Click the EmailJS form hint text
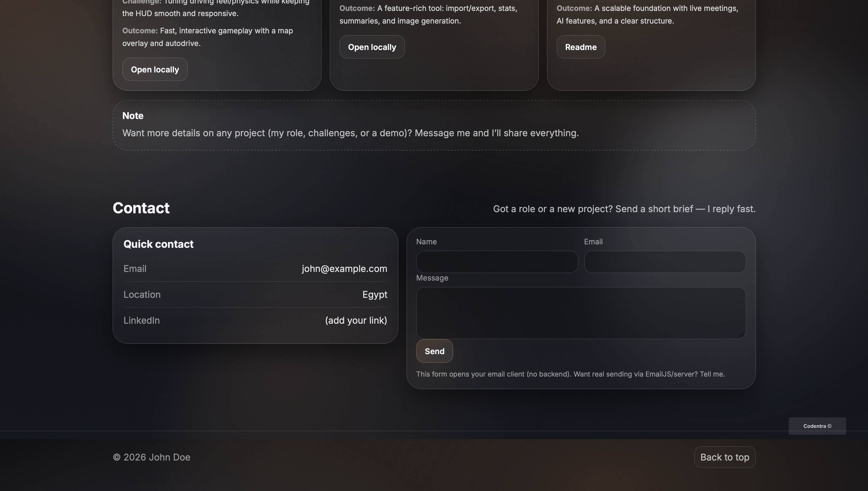The width and height of the screenshot is (868, 491). tap(570, 374)
